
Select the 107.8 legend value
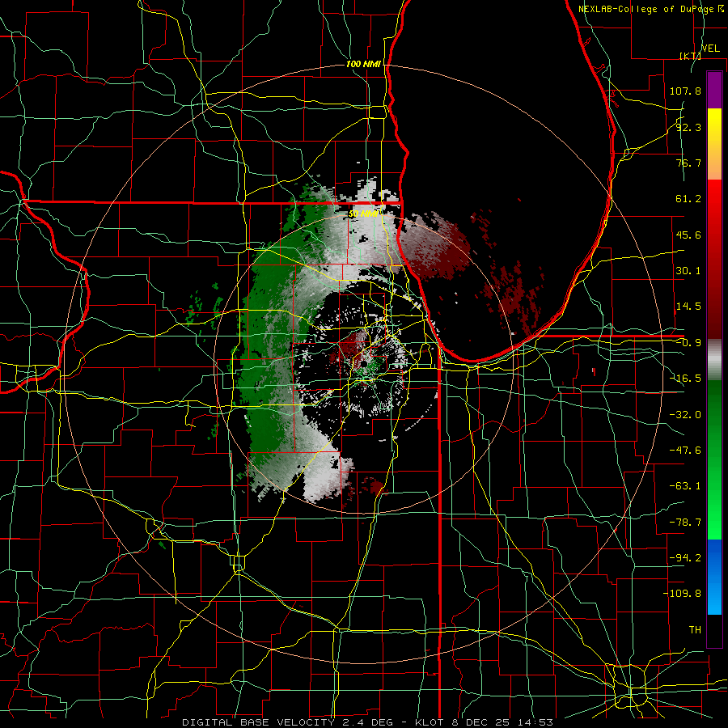tap(685, 91)
